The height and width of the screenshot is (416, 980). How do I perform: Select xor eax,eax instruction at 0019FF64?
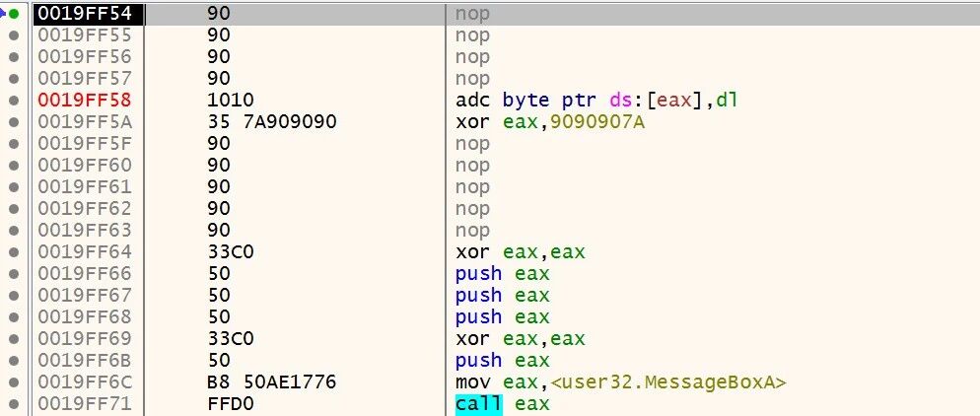520,251
